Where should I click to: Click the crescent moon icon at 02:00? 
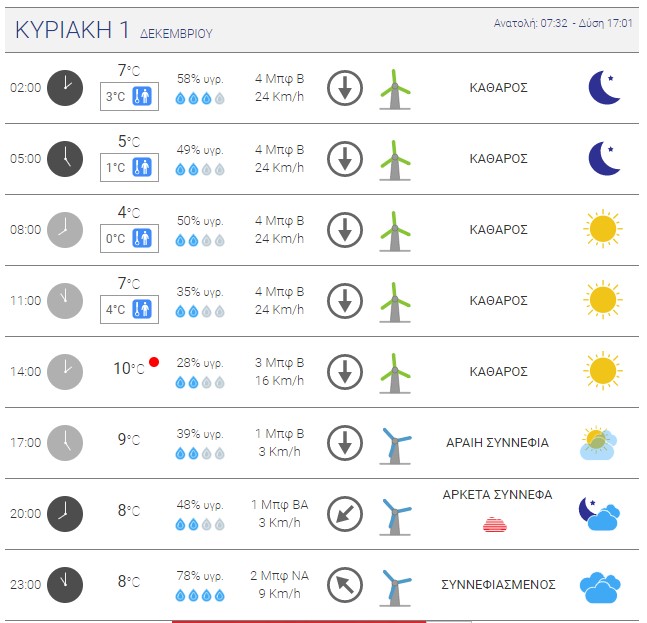pyautogui.click(x=604, y=87)
